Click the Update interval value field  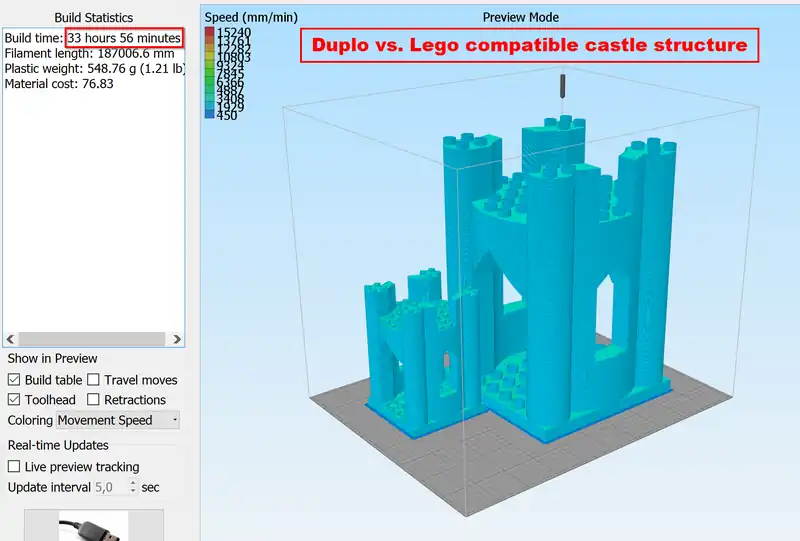point(109,487)
